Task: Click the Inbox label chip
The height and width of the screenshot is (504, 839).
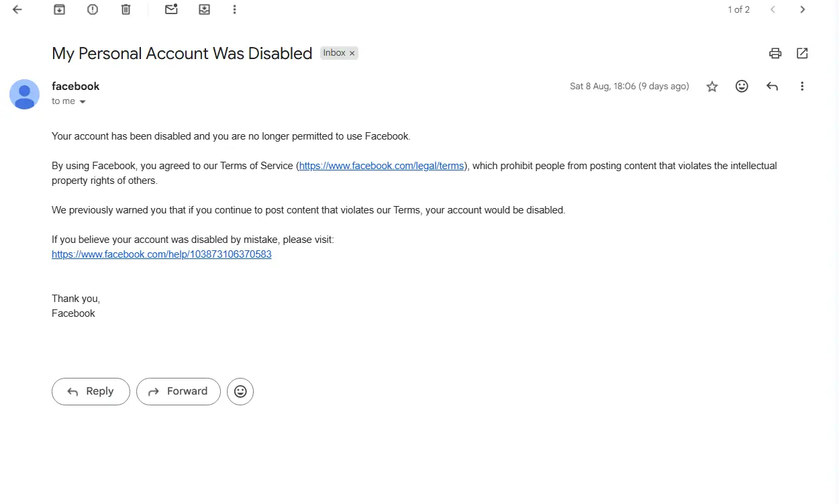Action: click(x=334, y=53)
